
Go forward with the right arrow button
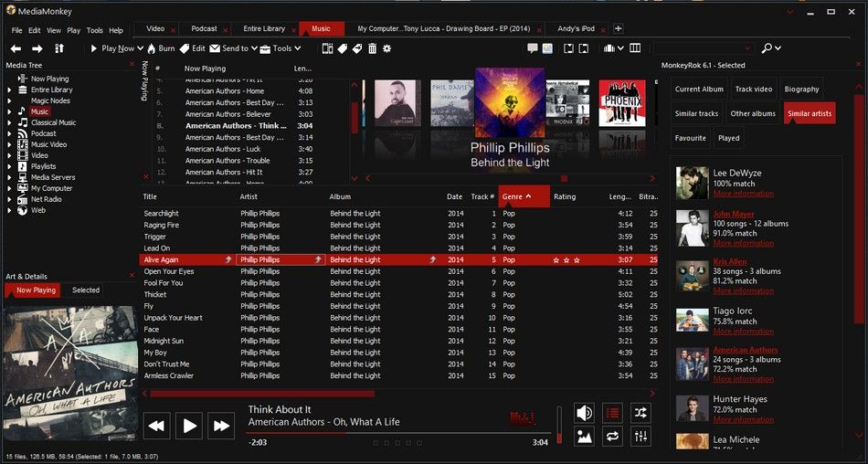(37, 48)
